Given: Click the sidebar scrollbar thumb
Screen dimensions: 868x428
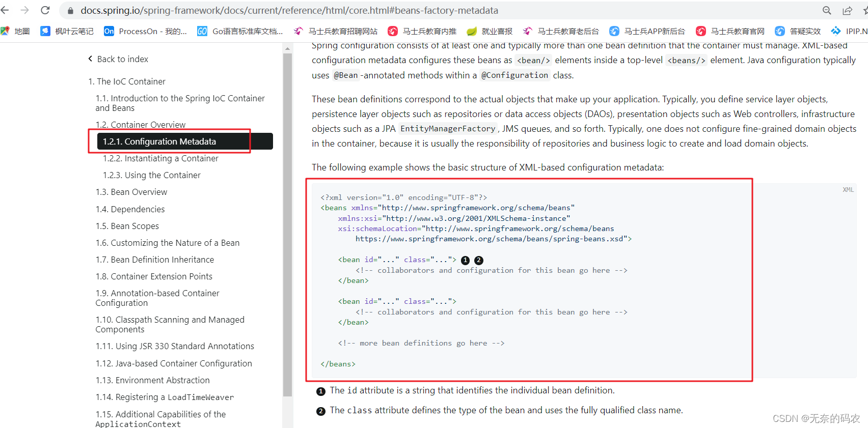Looking at the screenshot, I should pos(287,224).
